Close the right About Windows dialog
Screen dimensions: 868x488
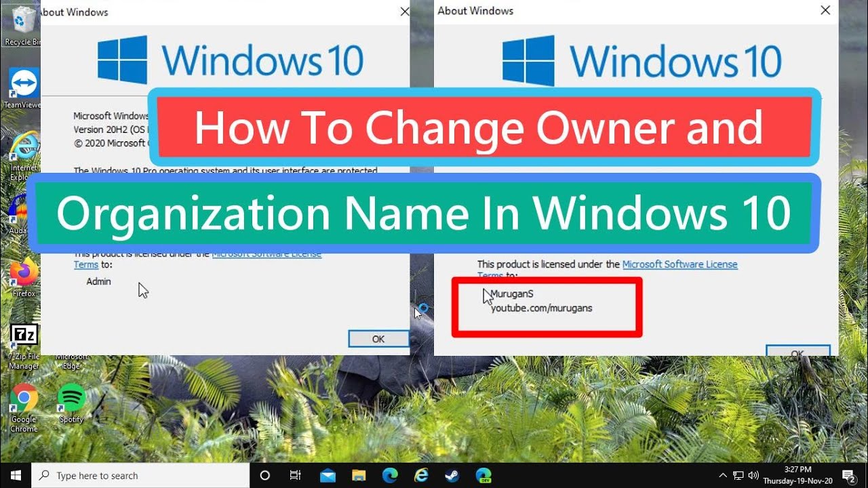click(x=825, y=10)
